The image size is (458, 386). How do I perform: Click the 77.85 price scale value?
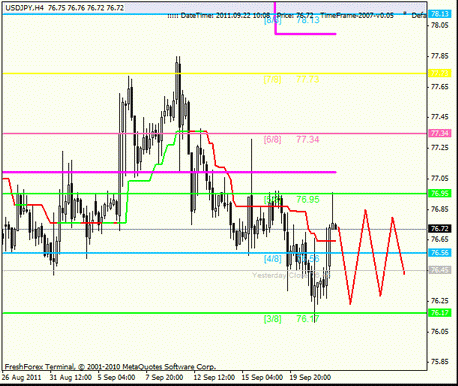(x=440, y=56)
